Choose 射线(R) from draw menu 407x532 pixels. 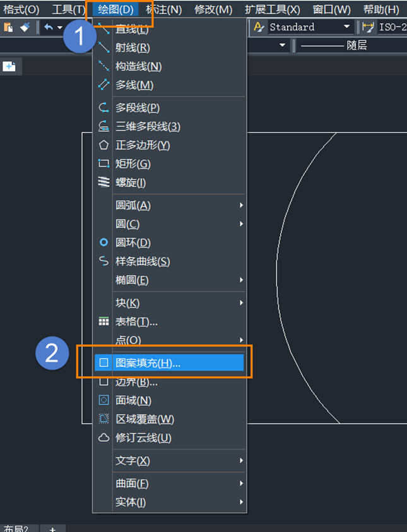pos(169,47)
